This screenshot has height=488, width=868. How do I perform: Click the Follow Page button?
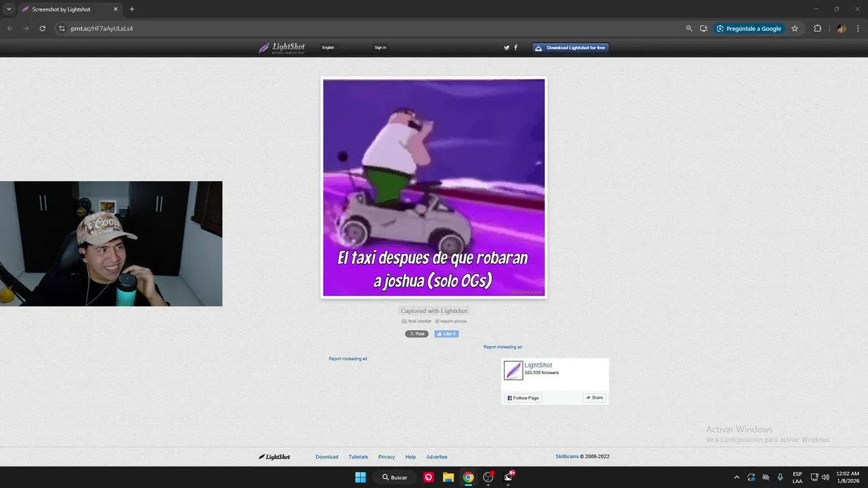[x=523, y=398]
